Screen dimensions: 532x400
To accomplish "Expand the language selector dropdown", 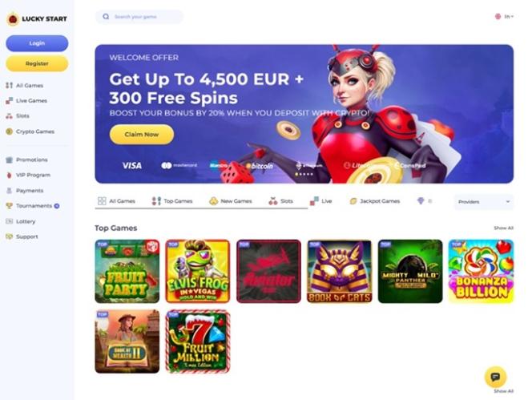I will (504, 16).
